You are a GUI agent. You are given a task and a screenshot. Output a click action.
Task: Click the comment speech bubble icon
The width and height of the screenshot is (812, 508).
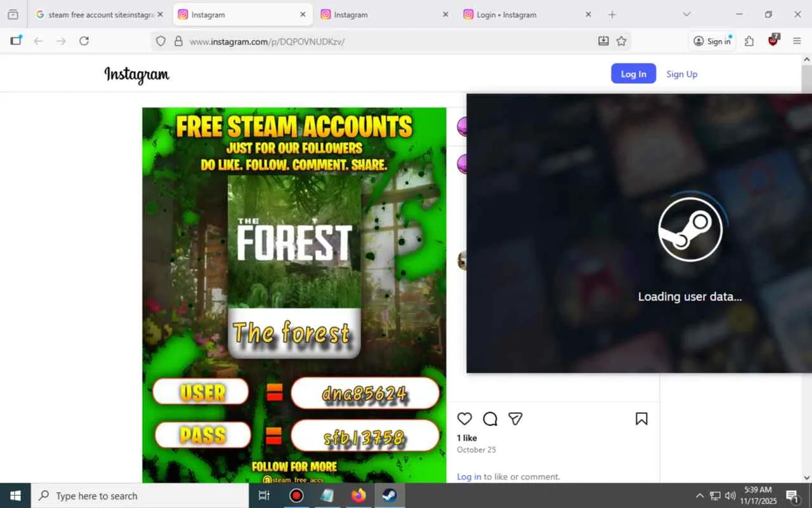(490, 418)
